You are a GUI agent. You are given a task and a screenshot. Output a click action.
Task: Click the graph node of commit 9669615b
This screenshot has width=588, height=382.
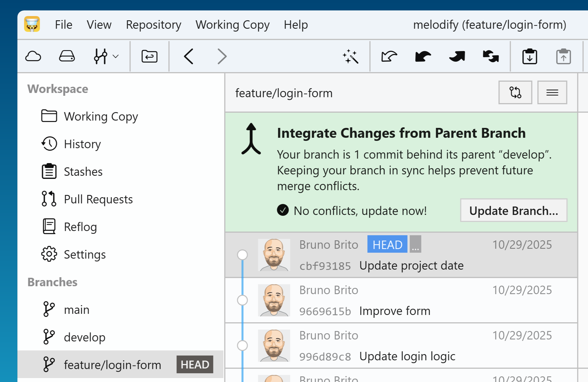coord(242,300)
